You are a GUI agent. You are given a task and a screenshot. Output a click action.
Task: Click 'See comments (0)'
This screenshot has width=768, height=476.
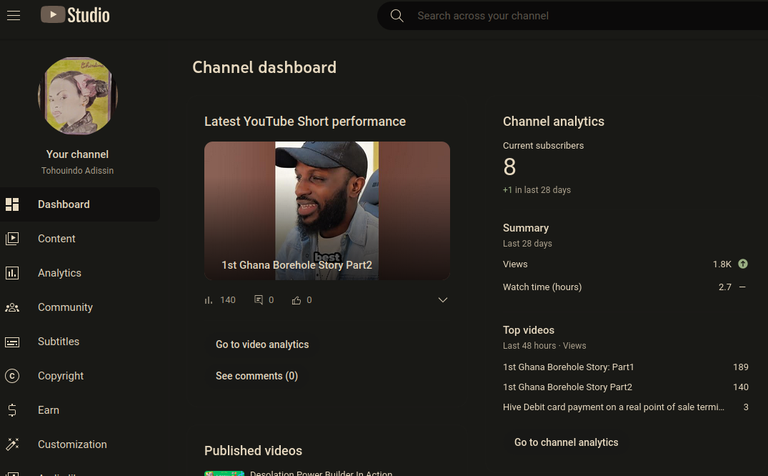tap(257, 376)
